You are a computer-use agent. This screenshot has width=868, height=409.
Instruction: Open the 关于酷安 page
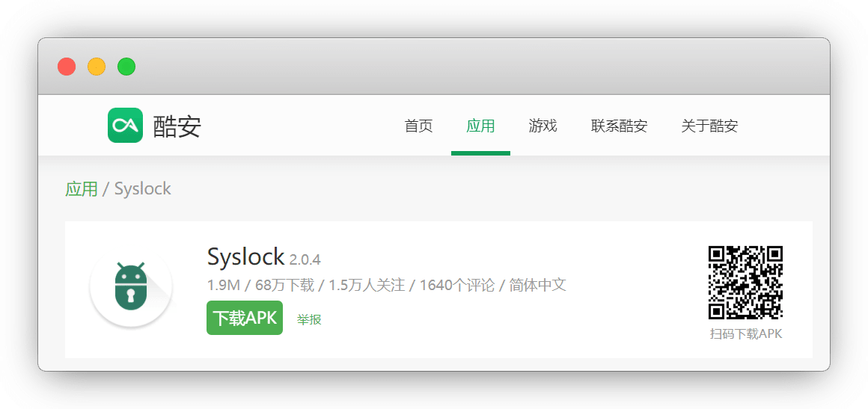coord(709,126)
